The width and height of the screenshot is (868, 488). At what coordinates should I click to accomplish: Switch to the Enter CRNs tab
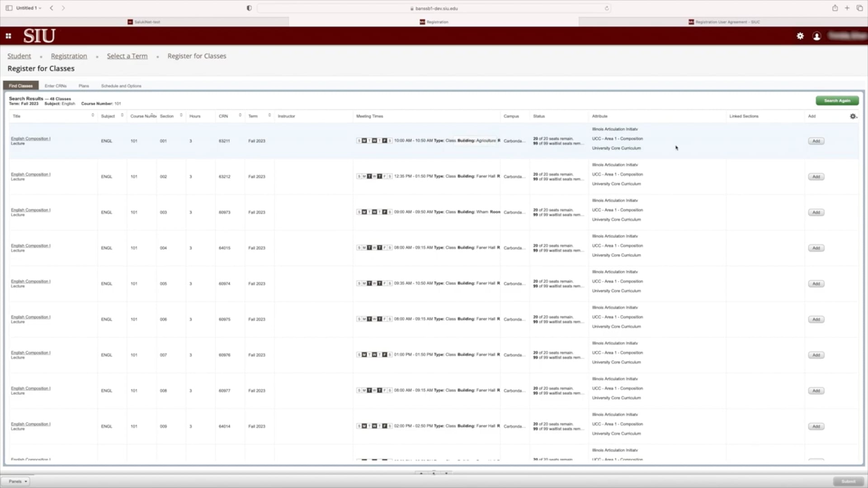pos(56,86)
